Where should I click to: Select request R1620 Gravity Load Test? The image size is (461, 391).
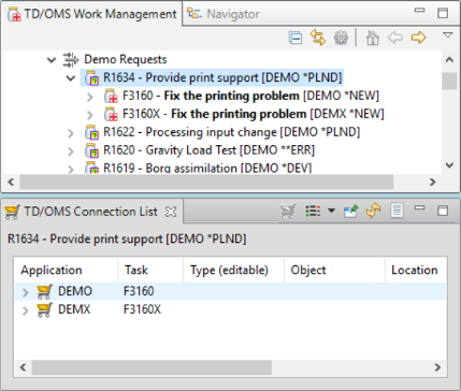click(209, 150)
